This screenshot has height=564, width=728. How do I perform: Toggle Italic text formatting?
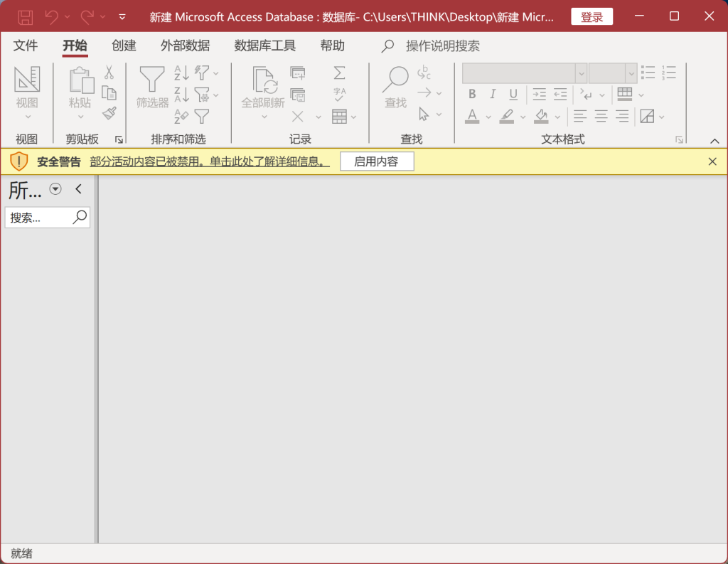(x=492, y=95)
